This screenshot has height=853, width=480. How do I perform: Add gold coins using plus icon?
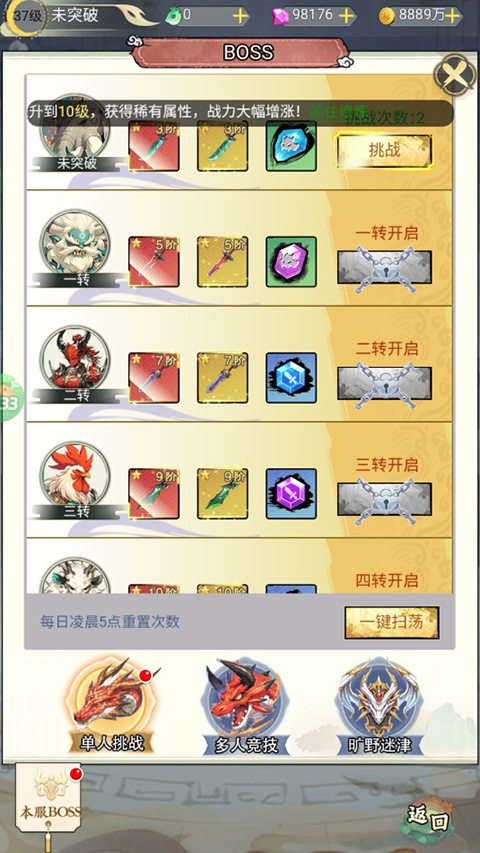tap(452, 16)
